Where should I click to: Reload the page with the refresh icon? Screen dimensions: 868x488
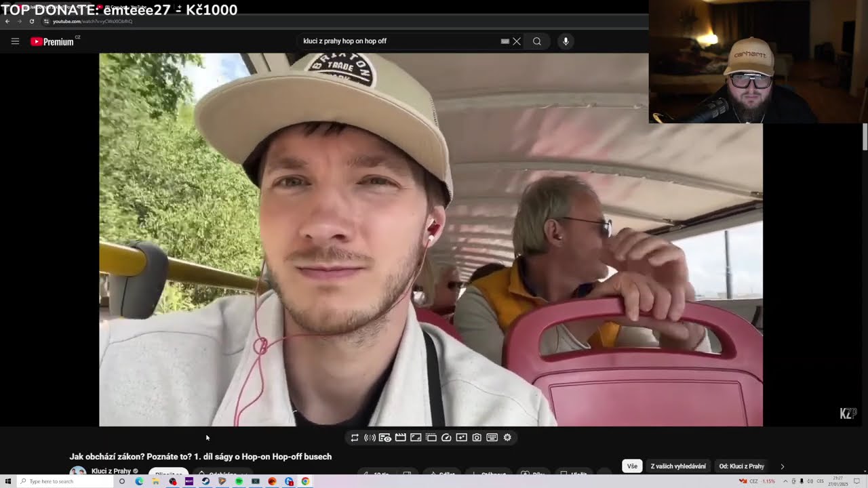coord(31,22)
